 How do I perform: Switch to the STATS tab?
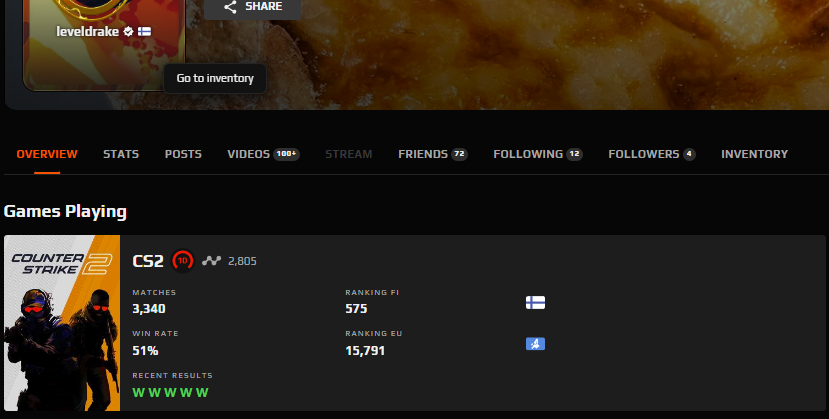[x=121, y=154]
